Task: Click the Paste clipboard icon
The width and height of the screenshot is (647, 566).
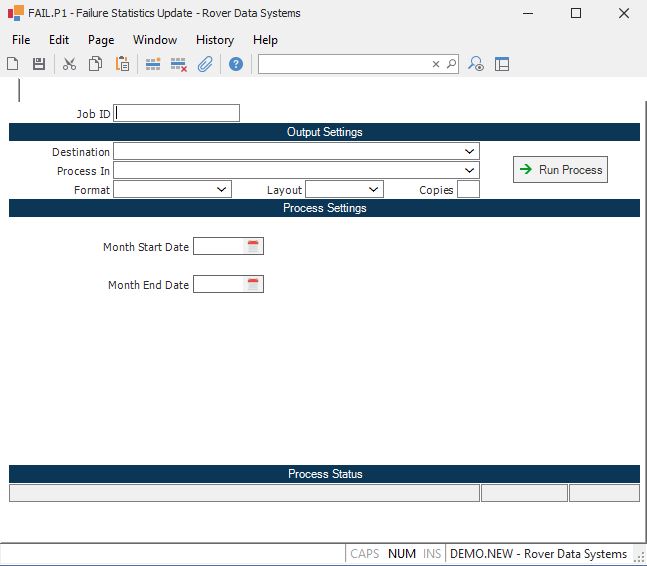Action: pyautogui.click(x=122, y=64)
